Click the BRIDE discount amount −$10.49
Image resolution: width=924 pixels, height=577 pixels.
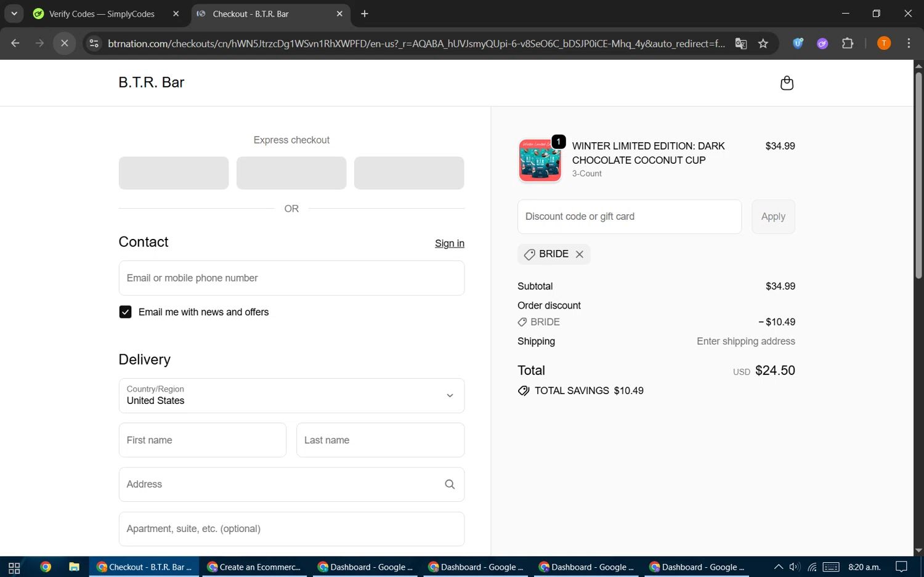(777, 322)
